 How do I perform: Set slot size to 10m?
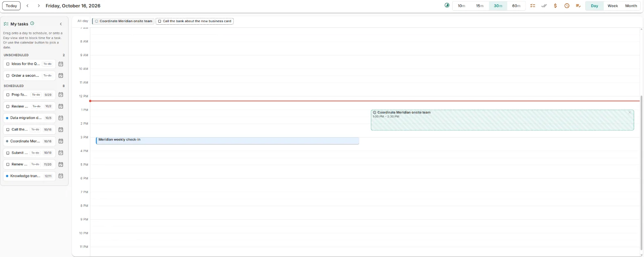461,6
